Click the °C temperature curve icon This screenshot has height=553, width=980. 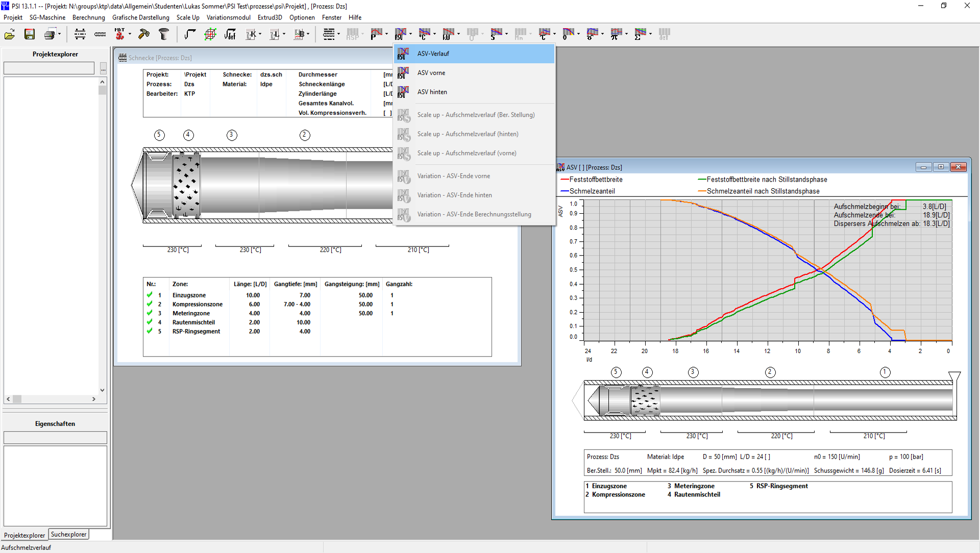click(x=424, y=34)
